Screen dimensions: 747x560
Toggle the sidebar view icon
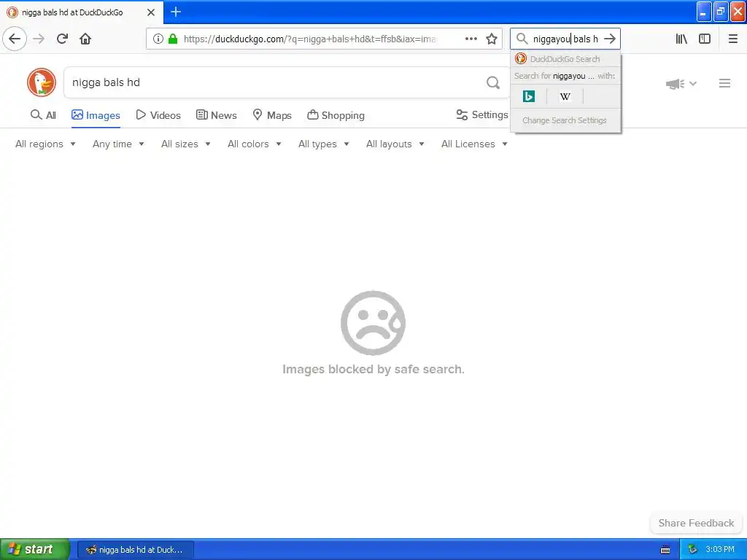705,39
